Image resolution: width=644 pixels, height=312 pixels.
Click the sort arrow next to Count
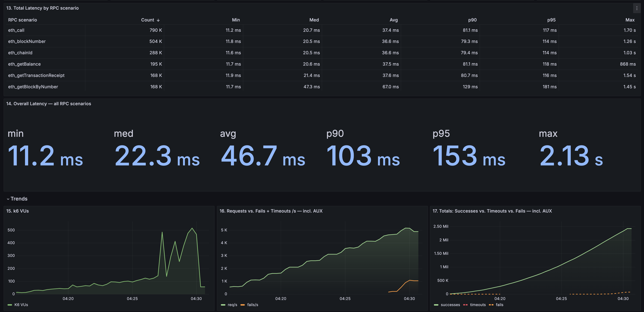click(159, 20)
